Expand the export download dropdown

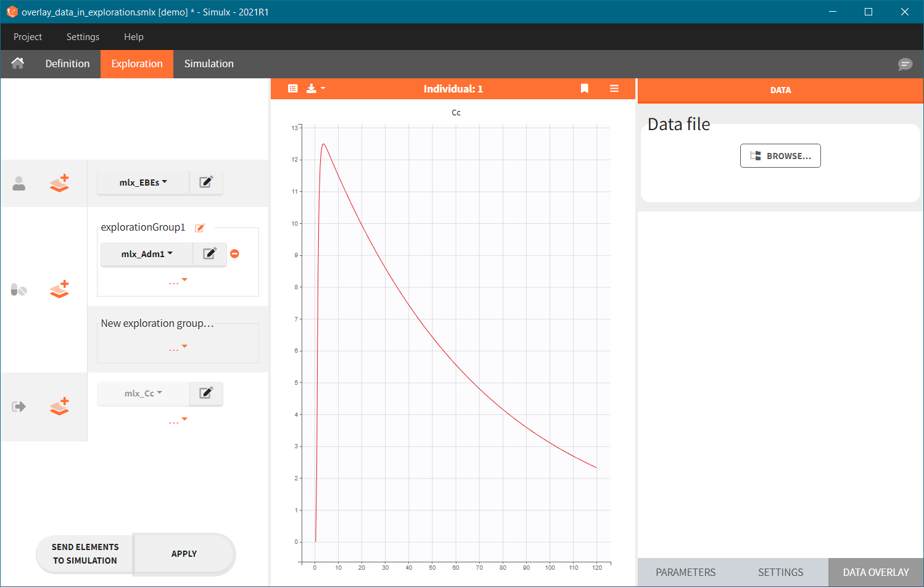tap(315, 89)
